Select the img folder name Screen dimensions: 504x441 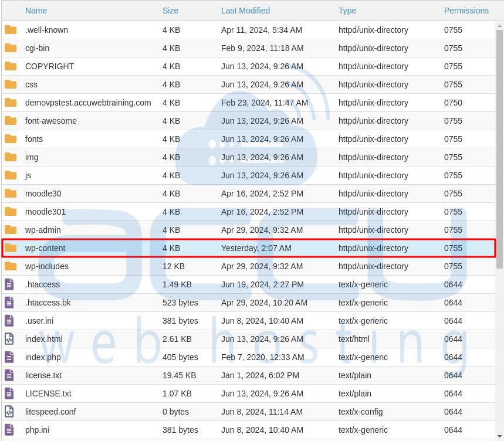pos(32,157)
